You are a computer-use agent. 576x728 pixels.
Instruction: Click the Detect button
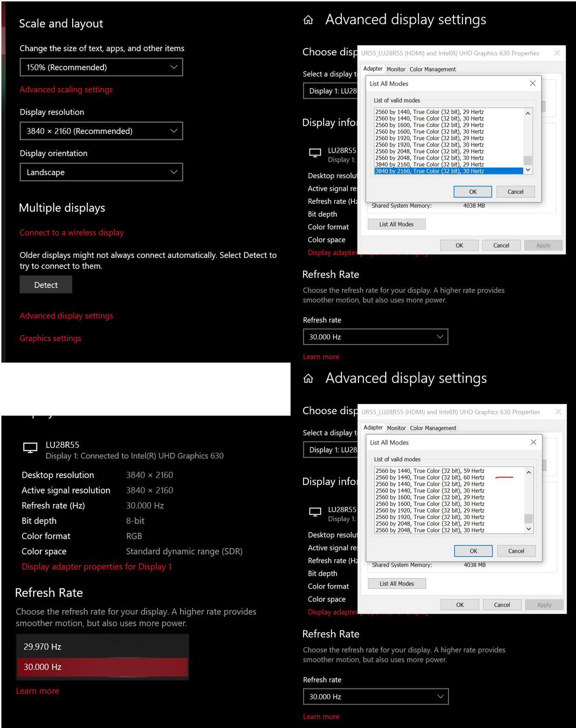(46, 284)
